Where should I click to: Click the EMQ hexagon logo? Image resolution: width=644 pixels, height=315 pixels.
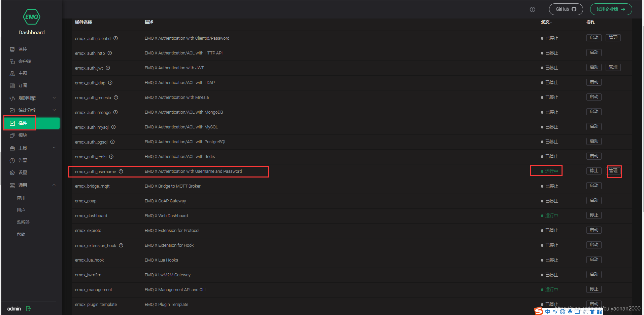(x=32, y=17)
